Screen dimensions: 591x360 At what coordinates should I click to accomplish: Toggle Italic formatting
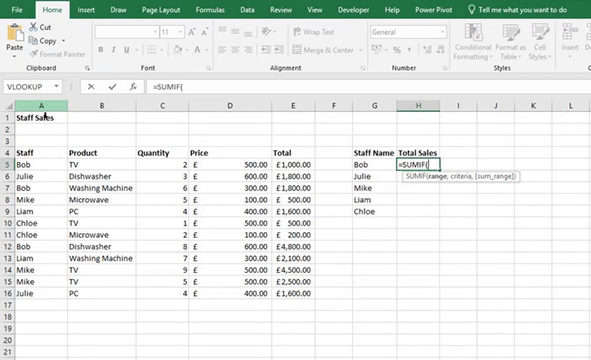113,49
